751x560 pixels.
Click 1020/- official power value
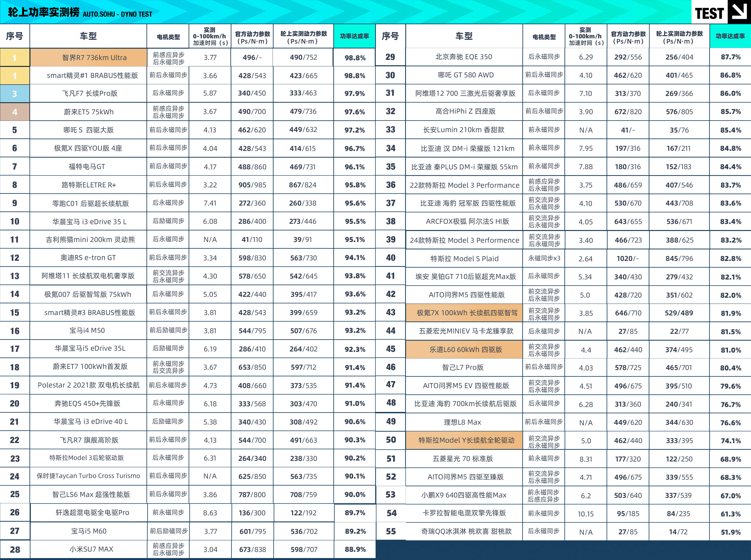coord(628,258)
